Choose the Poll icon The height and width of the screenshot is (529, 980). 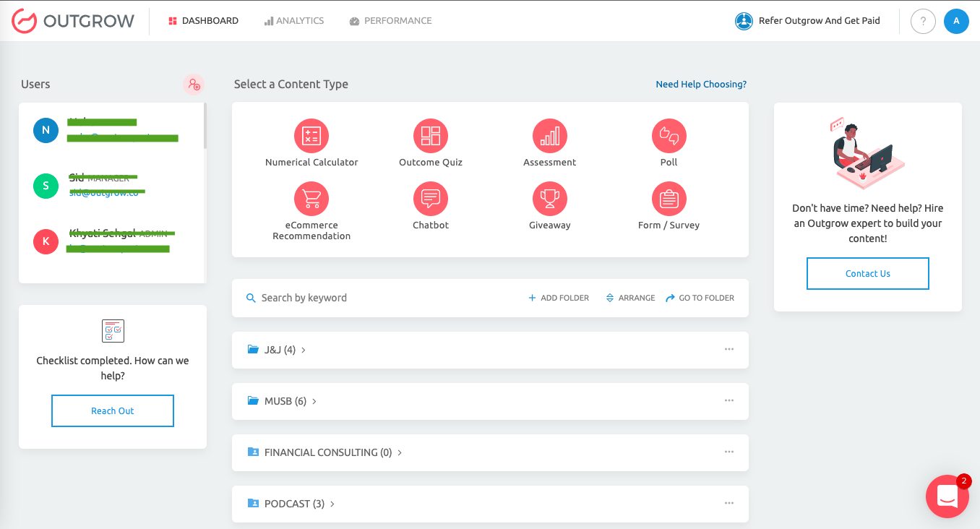point(669,136)
